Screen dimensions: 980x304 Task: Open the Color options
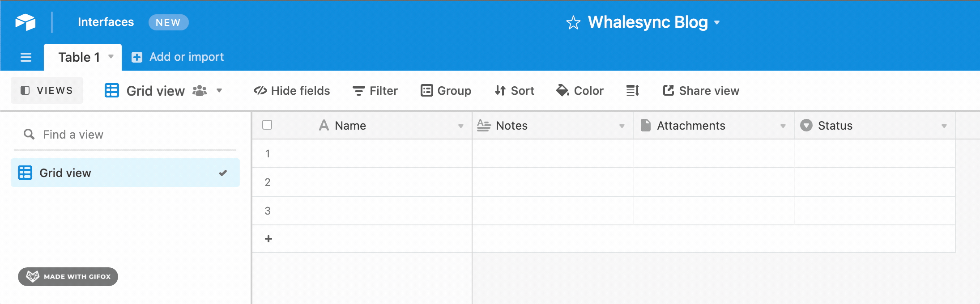(x=580, y=91)
